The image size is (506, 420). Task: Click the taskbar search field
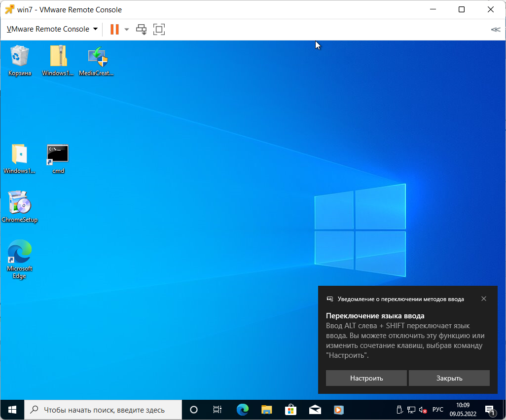pos(104,410)
